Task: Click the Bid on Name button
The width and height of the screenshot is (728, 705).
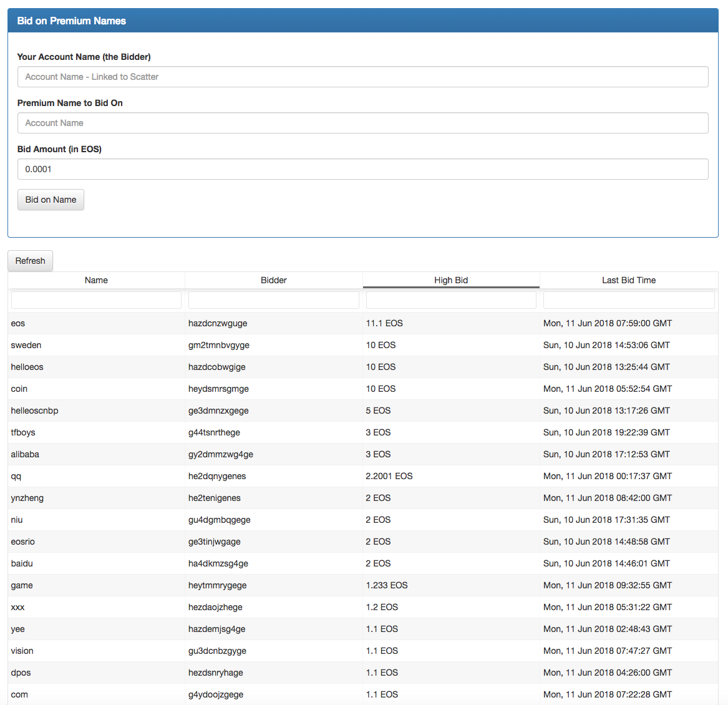Action: (x=51, y=200)
